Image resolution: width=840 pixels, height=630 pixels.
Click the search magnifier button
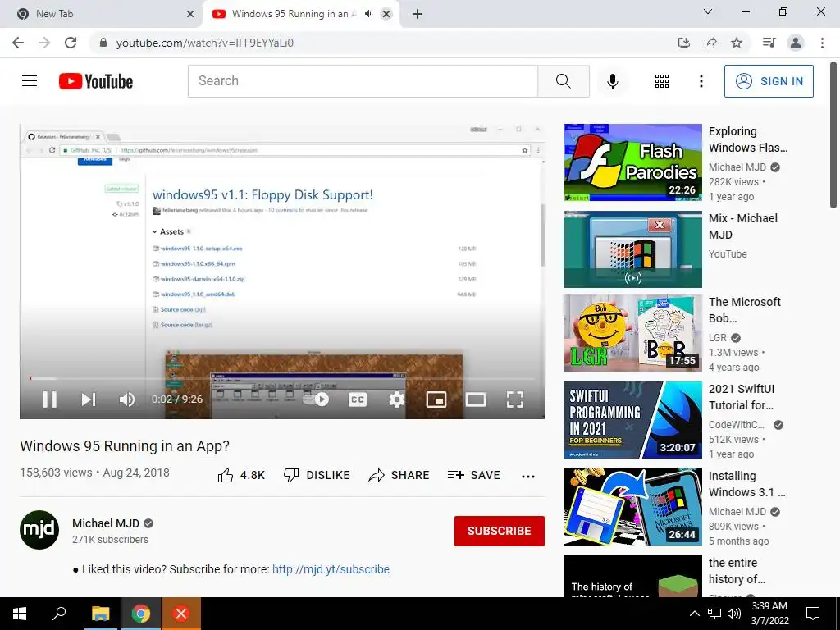(x=563, y=81)
